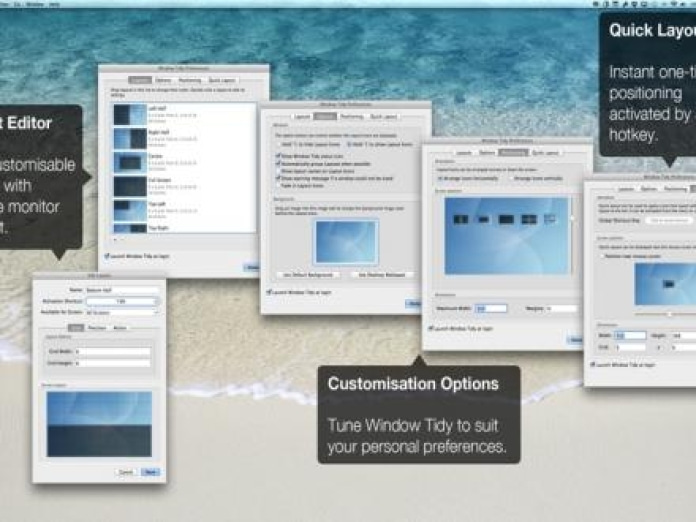Click Save in the Edit Layout dialog
This screenshot has width=696, height=522.
coord(150,472)
